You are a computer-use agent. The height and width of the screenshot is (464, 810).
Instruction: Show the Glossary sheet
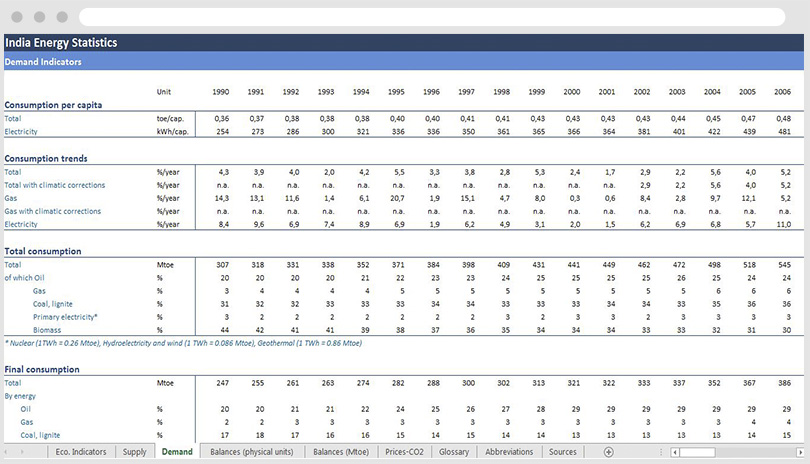(454, 452)
